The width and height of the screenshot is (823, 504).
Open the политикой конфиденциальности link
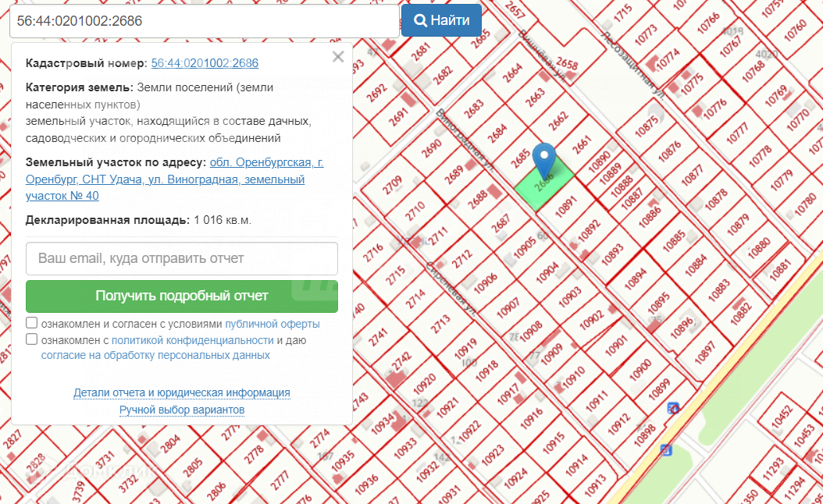pyautogui.click(x=193, y=340)
